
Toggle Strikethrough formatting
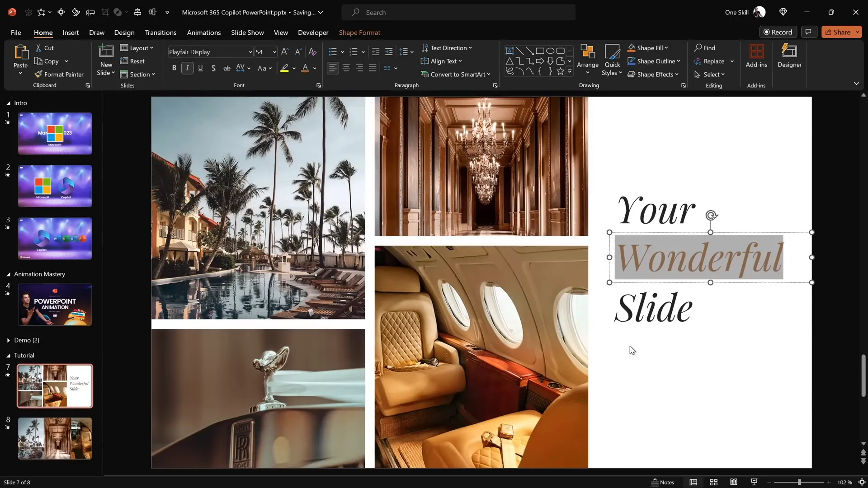coord(227,68)
